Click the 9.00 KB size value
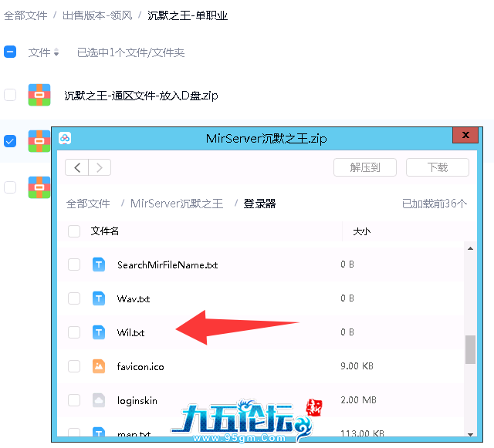The height and width of the screenshot is (448, 494). (x=357, y=366)
